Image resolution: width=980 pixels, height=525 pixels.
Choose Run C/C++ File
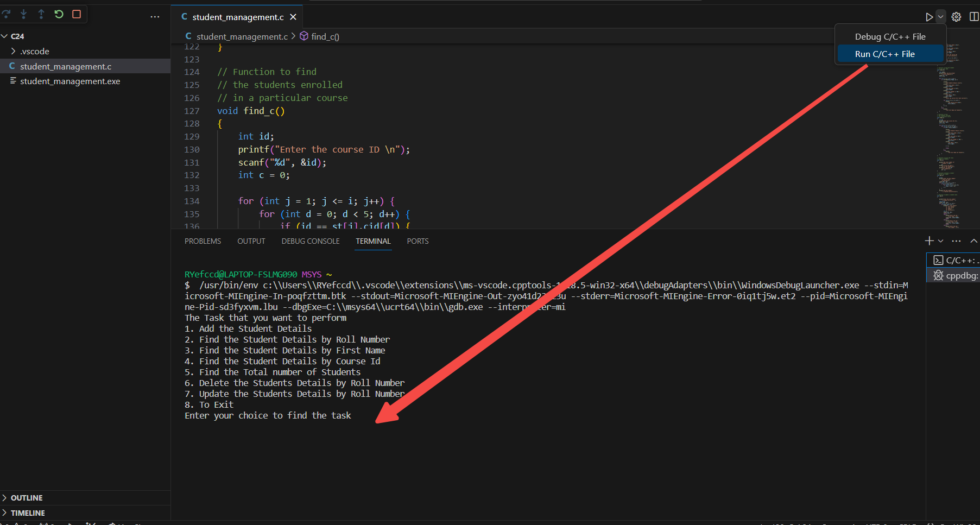(890, 54)
